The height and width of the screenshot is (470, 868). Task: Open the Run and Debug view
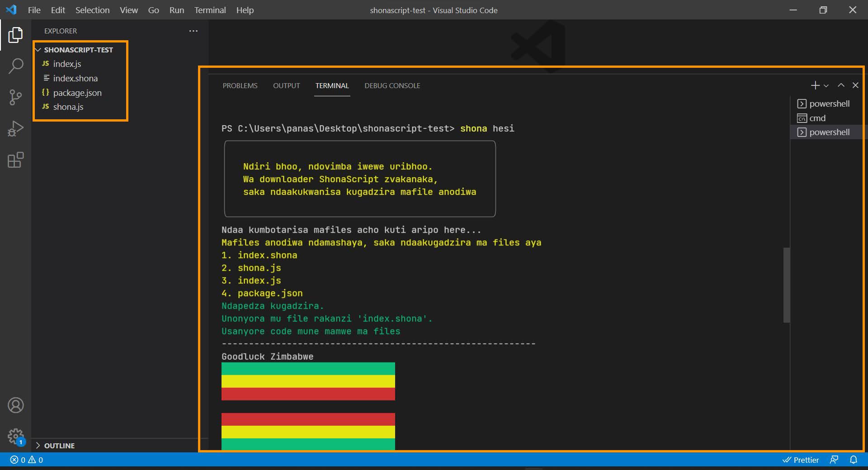click(15, 129)
